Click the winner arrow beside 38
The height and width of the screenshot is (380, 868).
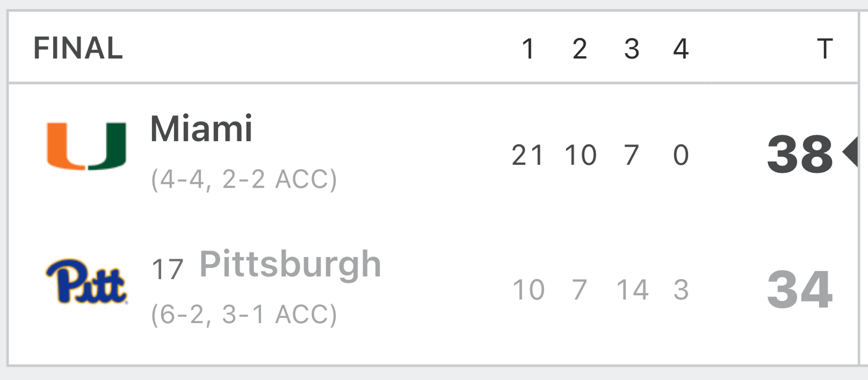[850, 152]
